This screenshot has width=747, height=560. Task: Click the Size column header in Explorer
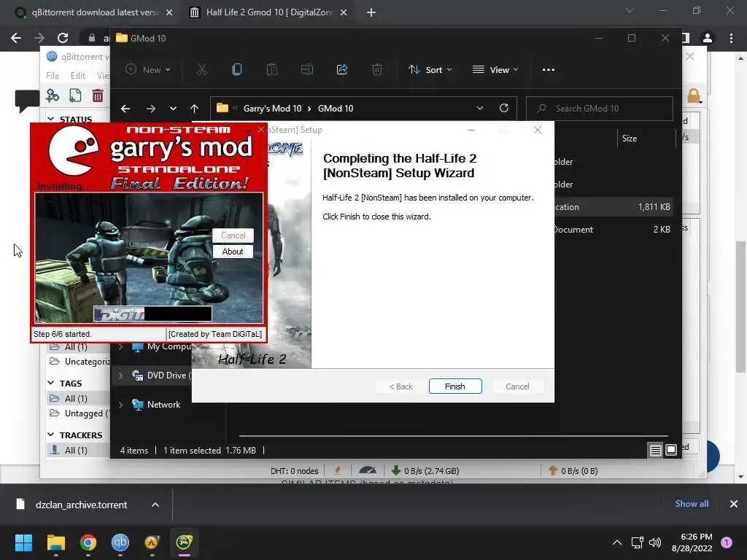(630, 138)
